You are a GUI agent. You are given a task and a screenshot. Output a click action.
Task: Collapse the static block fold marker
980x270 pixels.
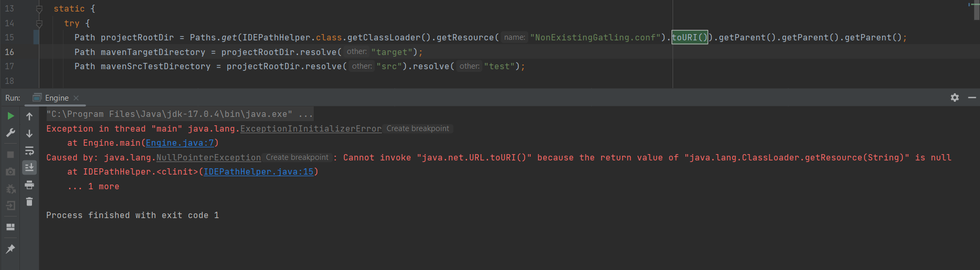(39, 9)
